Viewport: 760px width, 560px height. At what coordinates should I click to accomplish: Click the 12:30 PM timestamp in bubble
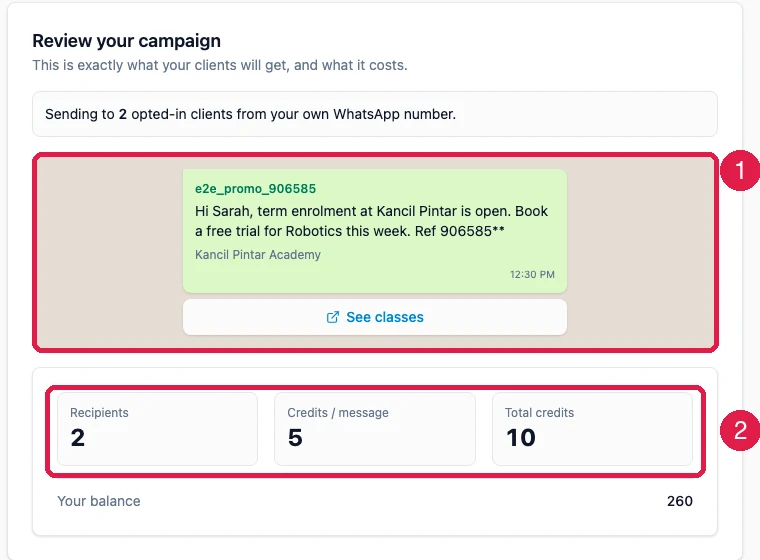point(532,274)
